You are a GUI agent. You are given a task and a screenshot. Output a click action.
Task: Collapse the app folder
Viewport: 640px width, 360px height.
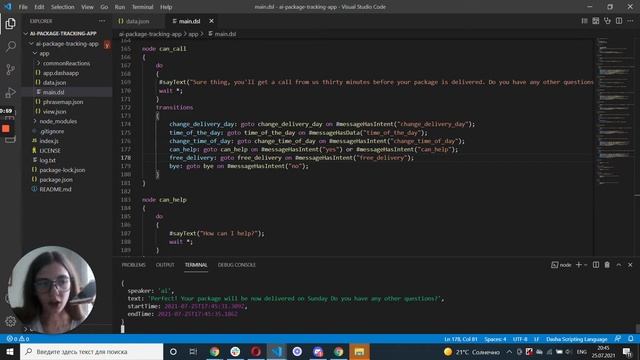point(44,53)
